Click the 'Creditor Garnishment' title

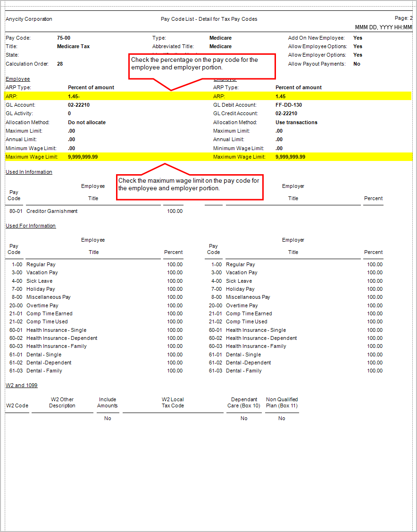(x=52, y=211)
